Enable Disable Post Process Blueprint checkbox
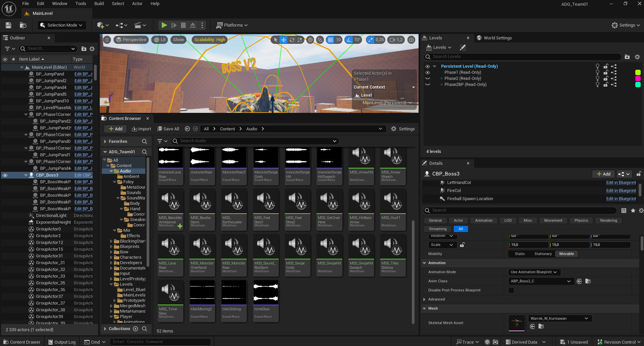Screen dimensions: 644x346 click(x=511, y=290)
